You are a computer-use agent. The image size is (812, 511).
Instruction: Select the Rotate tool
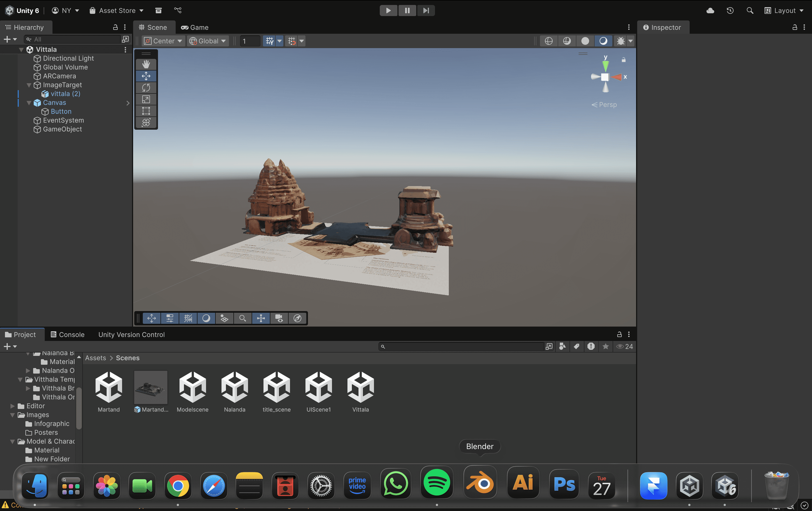[146, 88]
